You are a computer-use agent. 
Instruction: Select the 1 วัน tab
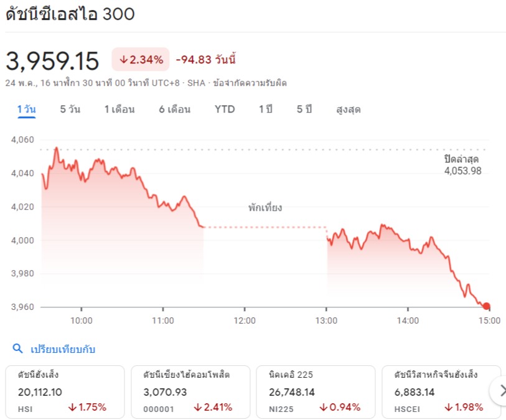point(26,110)
